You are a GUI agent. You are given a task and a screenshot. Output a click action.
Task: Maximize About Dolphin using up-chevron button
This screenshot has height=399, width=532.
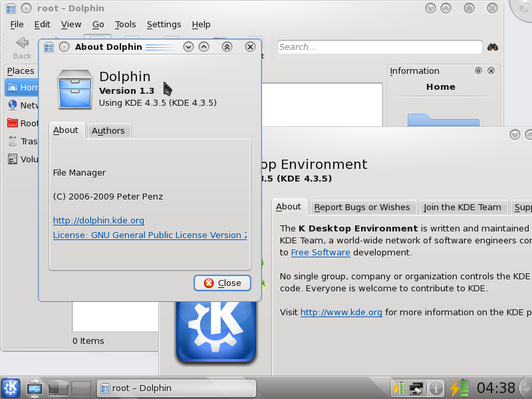(x=203, y=47)
